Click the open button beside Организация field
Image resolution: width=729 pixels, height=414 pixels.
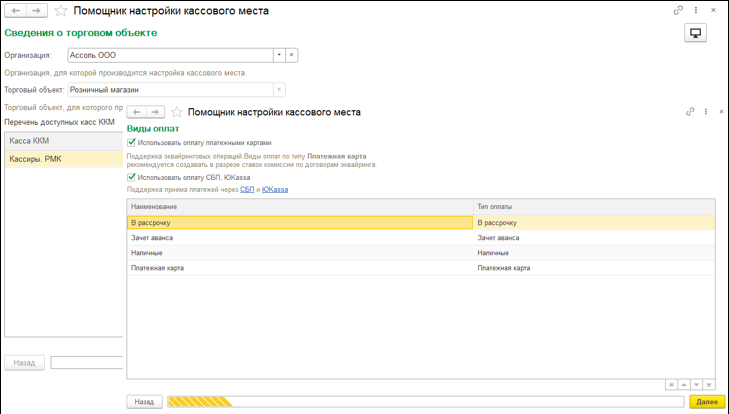click(x=292, y=55)
